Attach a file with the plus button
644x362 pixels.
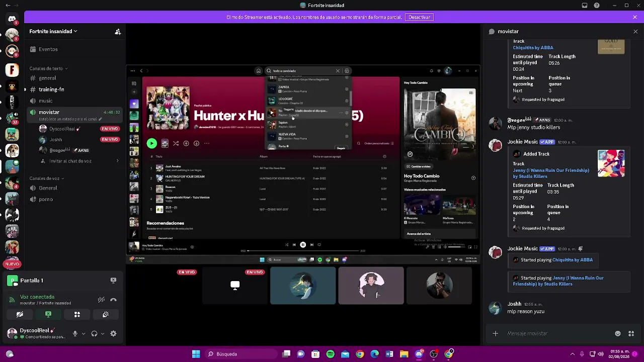pos(495,333)
